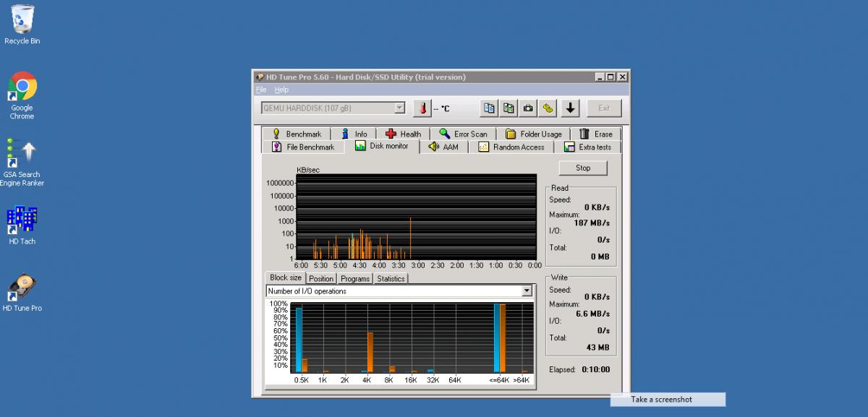Image resolution: width=868 pixels, height=417 pixels.
Task: Click the >64K block size axis label
Action: (522, 380)
